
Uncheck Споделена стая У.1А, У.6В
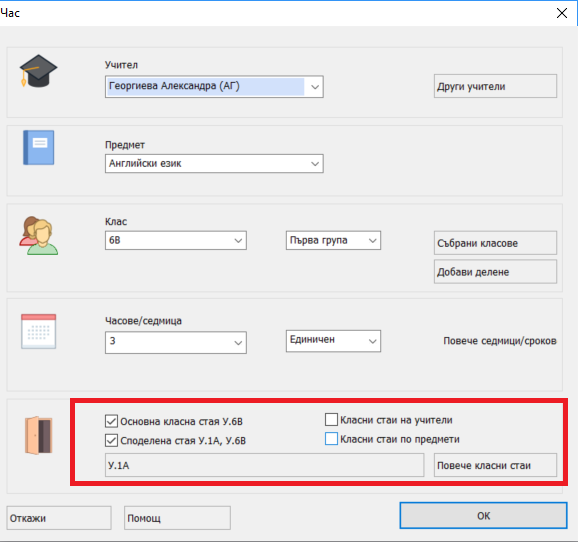pyautogui.click(x=111, y=440)
